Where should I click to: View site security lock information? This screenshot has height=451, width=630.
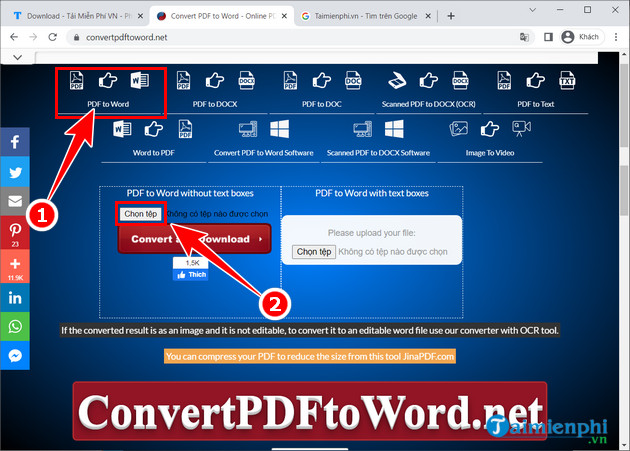click(76, 37)
